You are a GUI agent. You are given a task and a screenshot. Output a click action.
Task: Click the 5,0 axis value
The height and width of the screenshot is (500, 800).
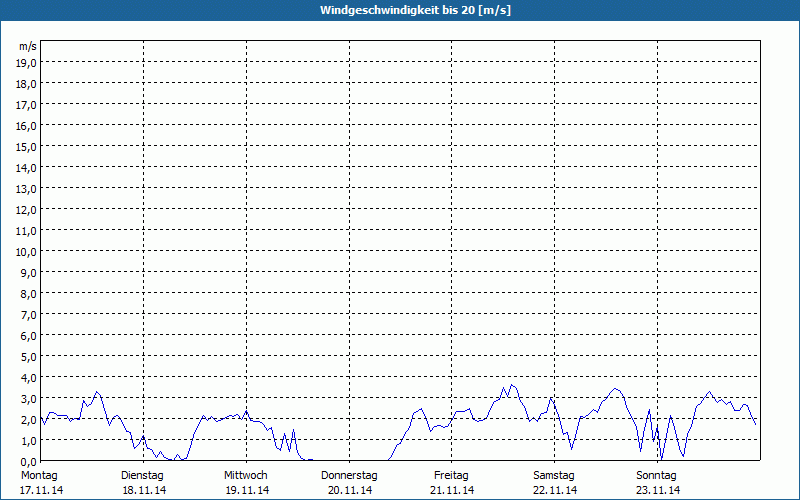28,357
